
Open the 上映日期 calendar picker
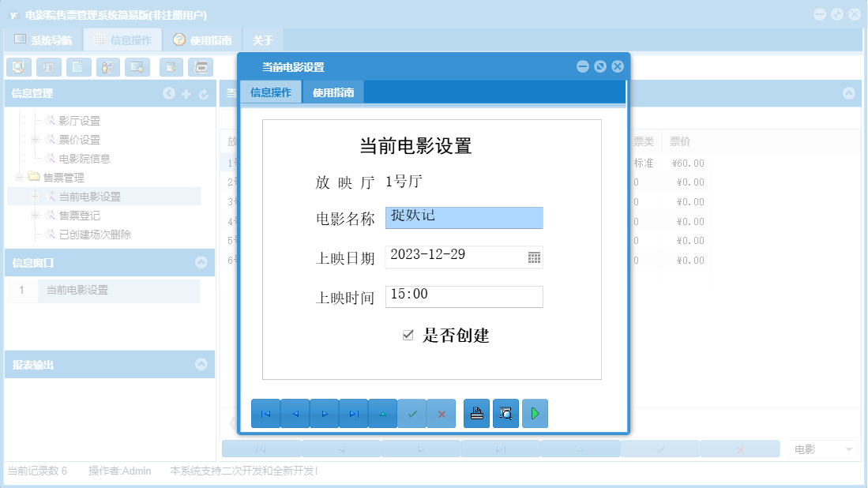532,257
